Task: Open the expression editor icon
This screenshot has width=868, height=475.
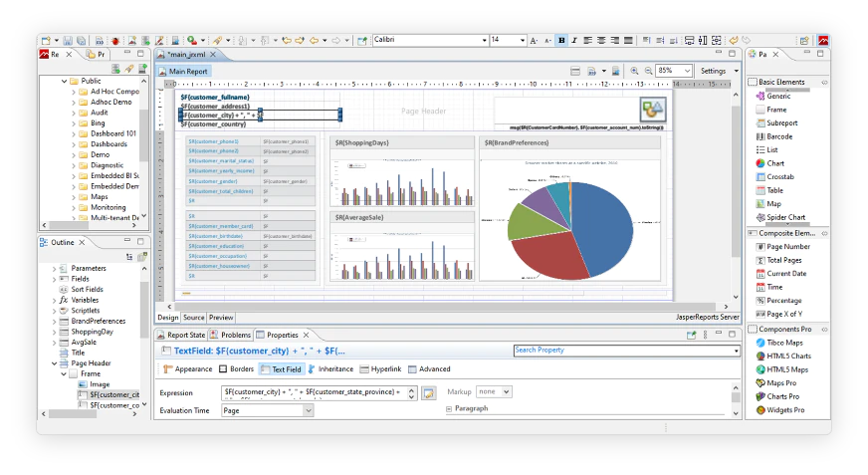Action: (428, 393)
